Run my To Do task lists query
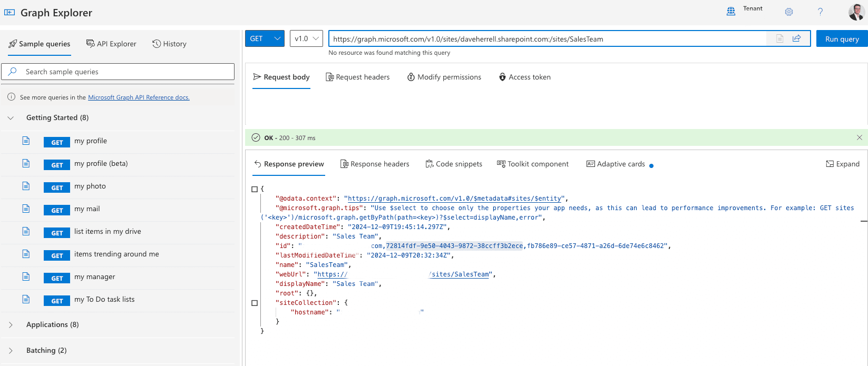The image size is (868, 366). (x=57, y=301)
